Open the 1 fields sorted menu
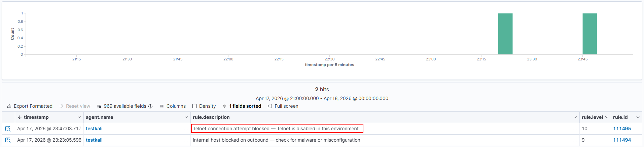This screenshot has height=147, width=644. 242,106
